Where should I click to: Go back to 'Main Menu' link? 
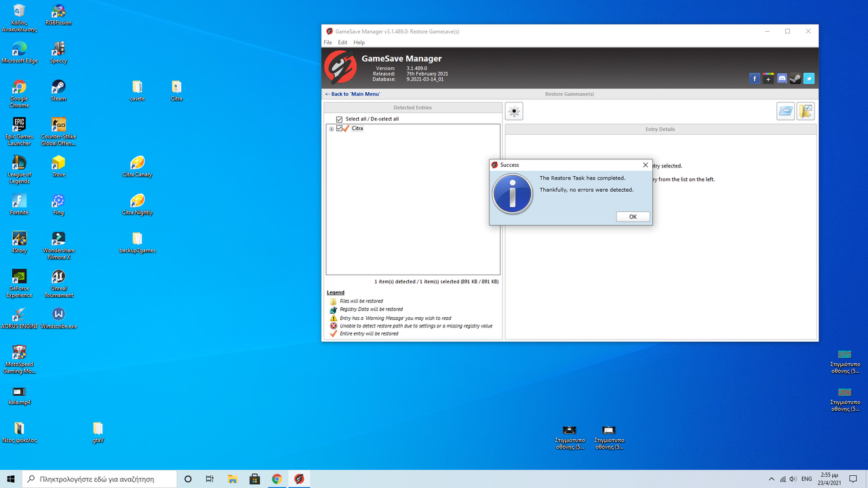[x=352, y=94]
